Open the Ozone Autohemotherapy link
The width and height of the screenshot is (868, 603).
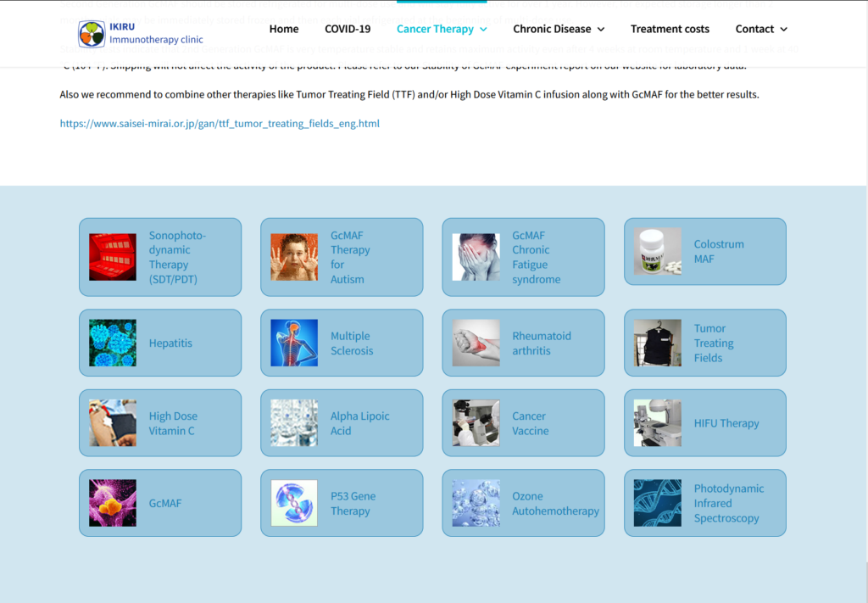click(555, 503)
